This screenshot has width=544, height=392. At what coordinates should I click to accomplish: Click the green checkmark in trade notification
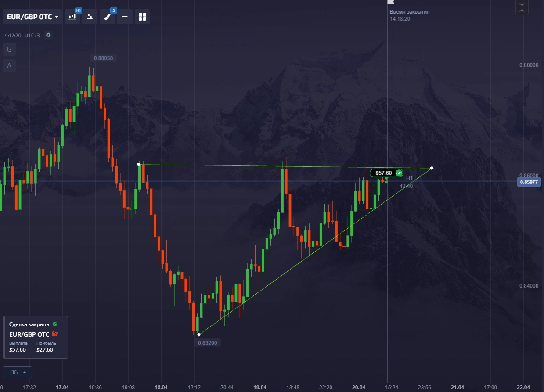tap(55, 324)
